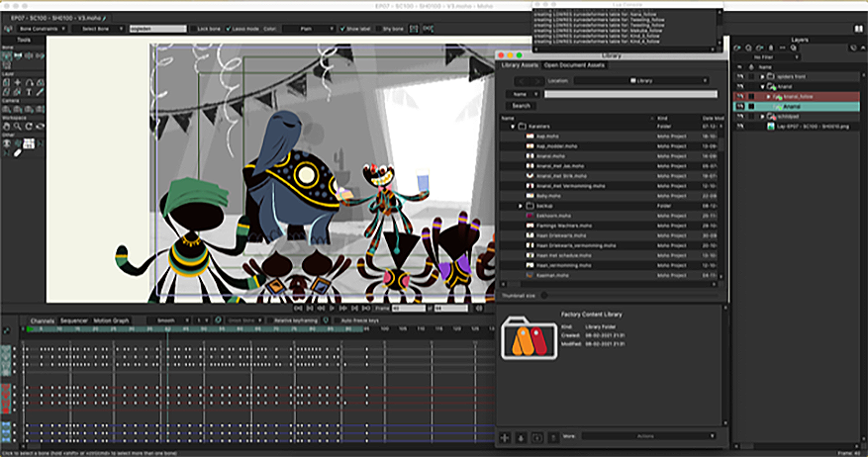
Task: Step forward one frame
Action: coord(343,309)
